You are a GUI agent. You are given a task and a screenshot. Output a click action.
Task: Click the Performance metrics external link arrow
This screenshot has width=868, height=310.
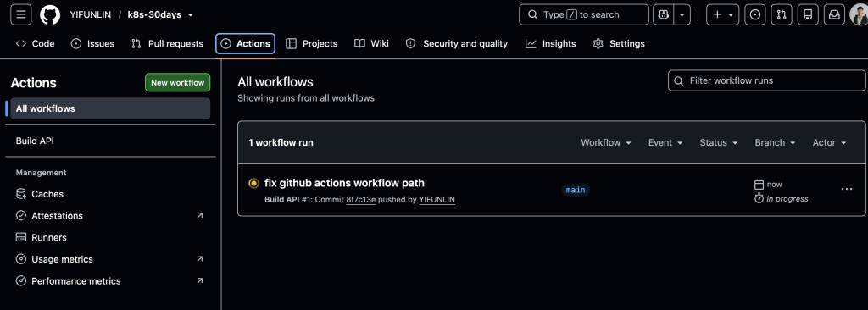(200, 280)
